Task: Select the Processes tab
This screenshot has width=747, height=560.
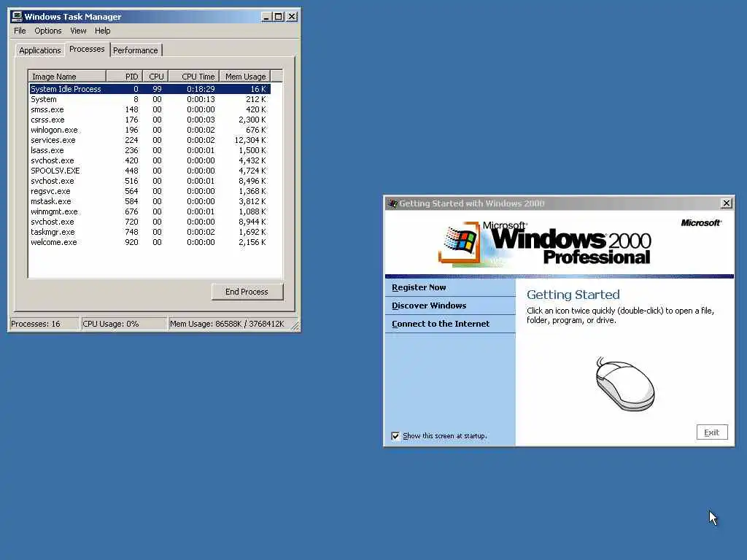Action: coord(87,49)
